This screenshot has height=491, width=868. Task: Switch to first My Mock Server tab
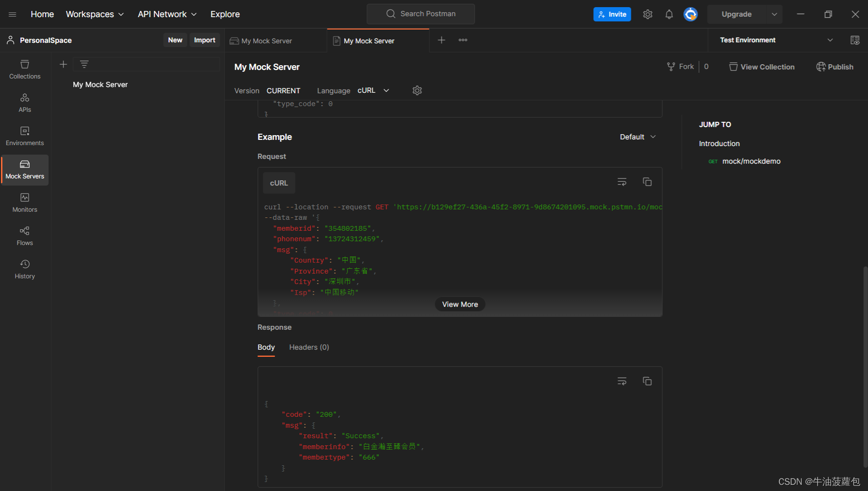(275, 40)
